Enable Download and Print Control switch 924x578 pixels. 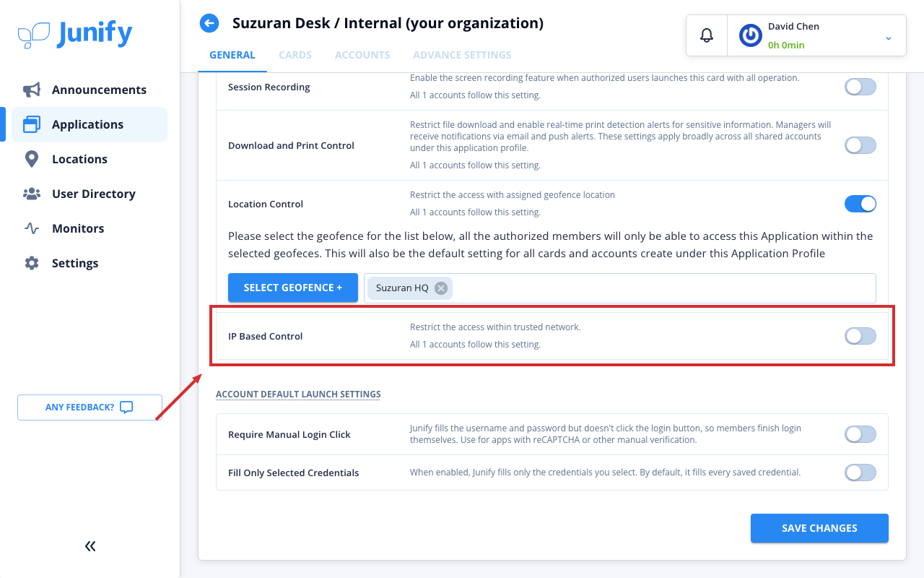pyautogui.click(x=860, y=145)
